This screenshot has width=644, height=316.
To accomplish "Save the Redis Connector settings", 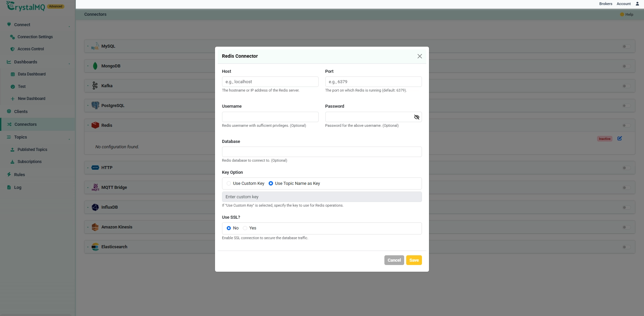I will point(414,260).
